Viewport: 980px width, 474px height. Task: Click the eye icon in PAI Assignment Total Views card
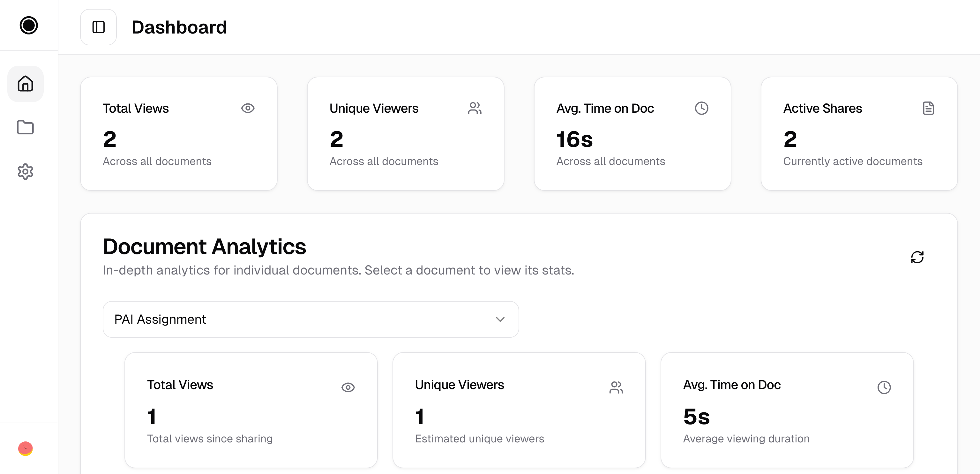coord(348,387)
